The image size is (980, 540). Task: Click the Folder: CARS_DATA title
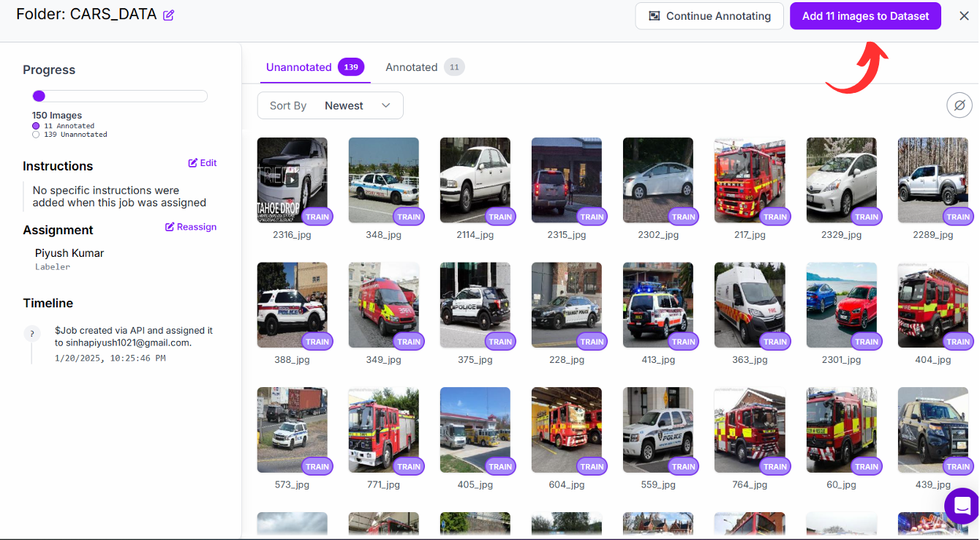pyautogui.click(x=86, y=14)
